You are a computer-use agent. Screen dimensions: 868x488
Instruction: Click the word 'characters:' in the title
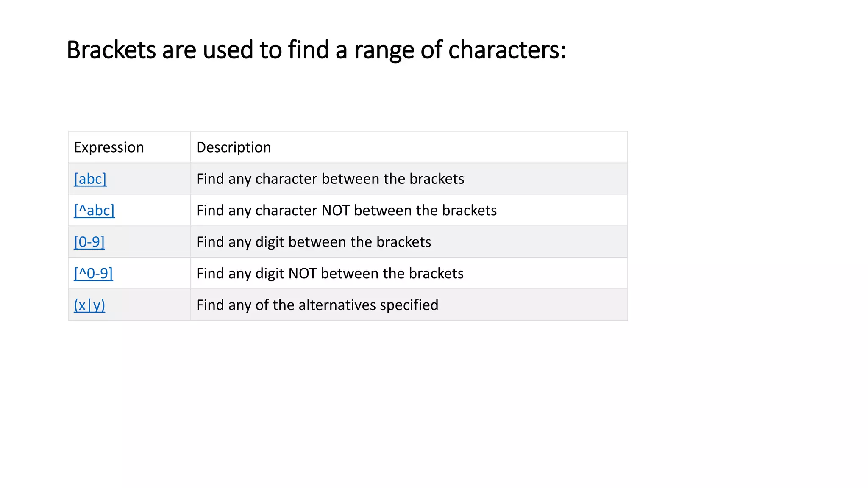pos(507,50)
